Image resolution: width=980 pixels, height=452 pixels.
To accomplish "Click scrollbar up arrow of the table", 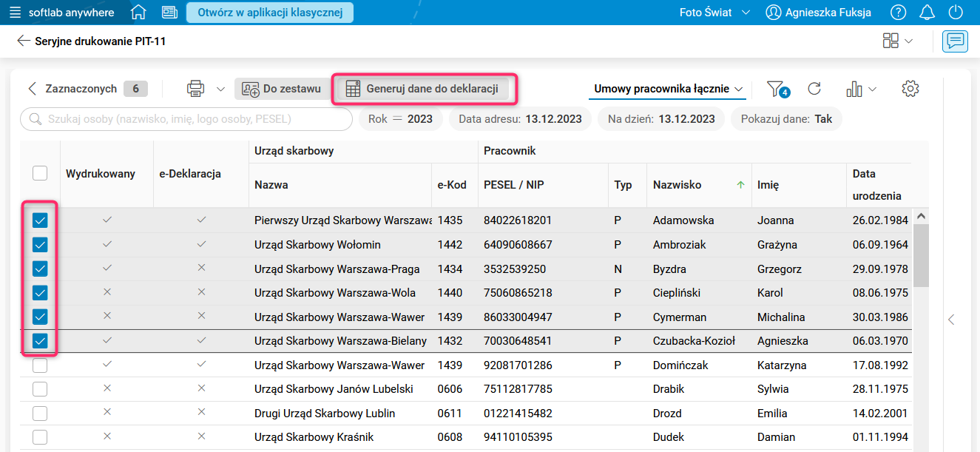I will tap(921, 216).
